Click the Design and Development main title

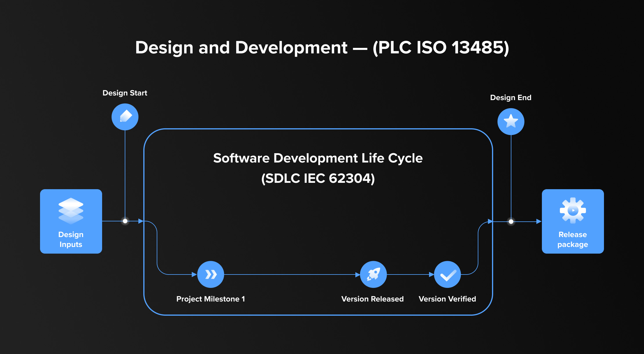(x=322, y=48)
